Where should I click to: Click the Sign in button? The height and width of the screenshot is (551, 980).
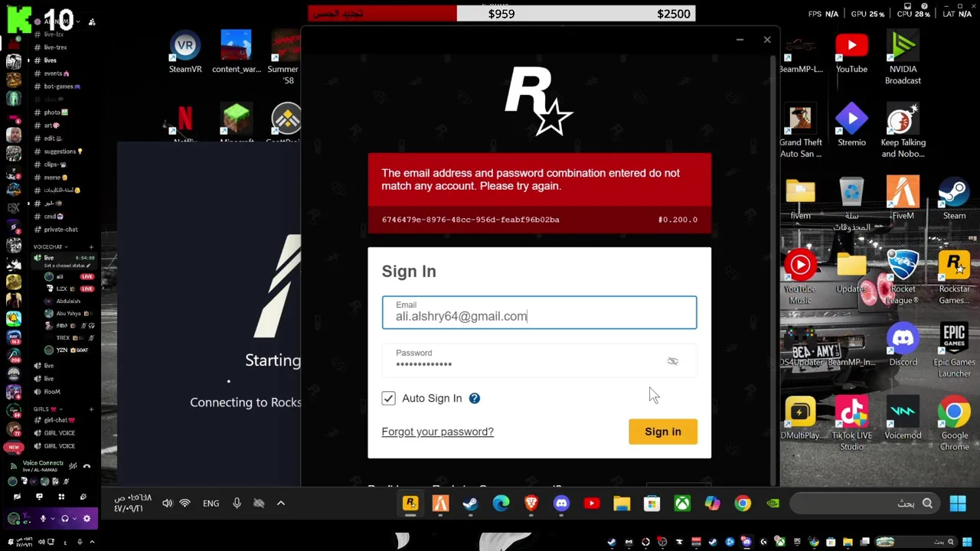663,432
